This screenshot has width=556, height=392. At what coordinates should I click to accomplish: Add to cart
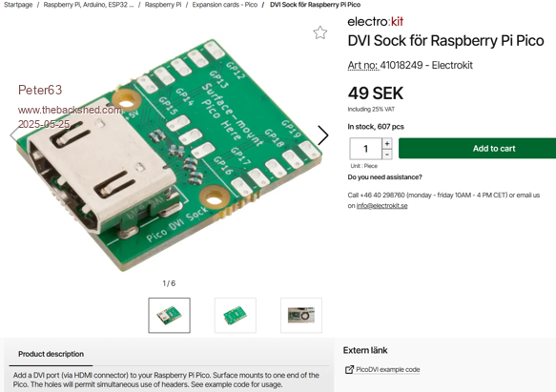477,148
